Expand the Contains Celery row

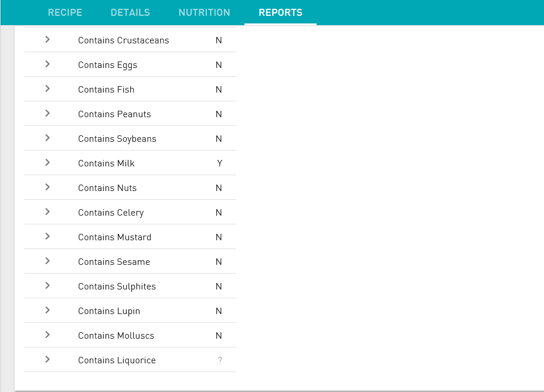47,212
